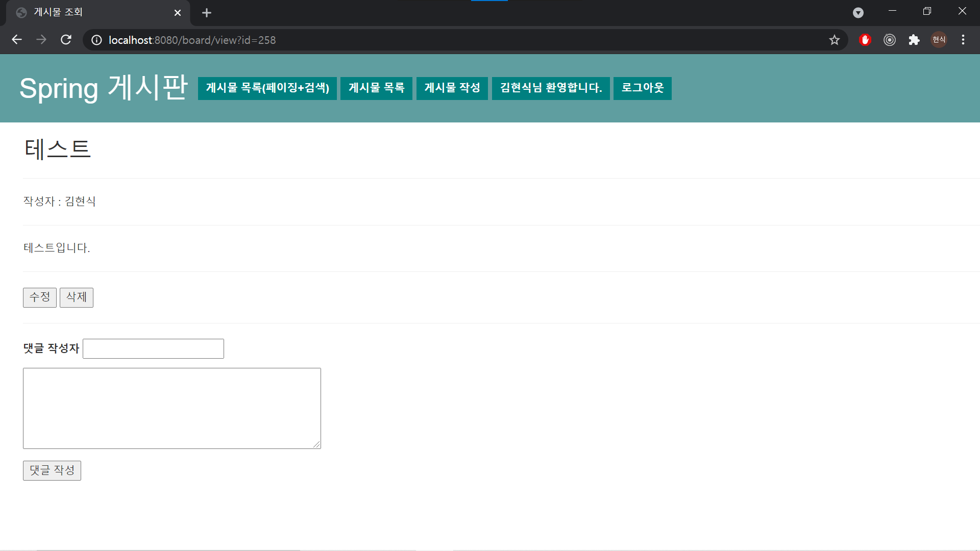Select the 게시물 조회 tab

[x=97, y=13]
